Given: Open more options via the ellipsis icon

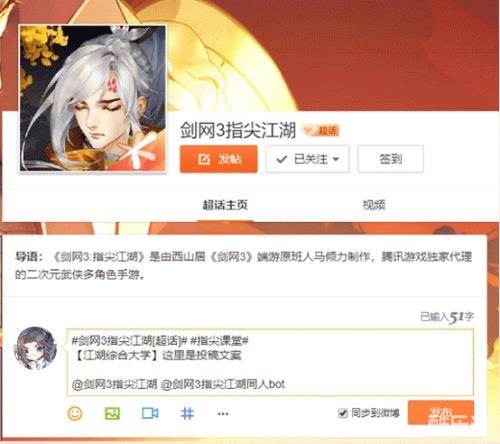Looking at the screenshot, I should (x=223, y=414).
